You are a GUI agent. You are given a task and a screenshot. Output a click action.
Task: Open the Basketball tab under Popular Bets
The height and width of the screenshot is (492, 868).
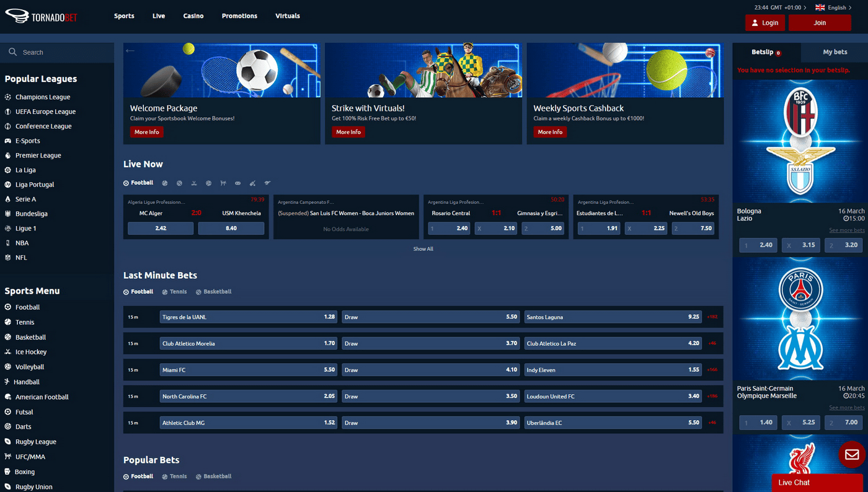click(x=213, y=476)
